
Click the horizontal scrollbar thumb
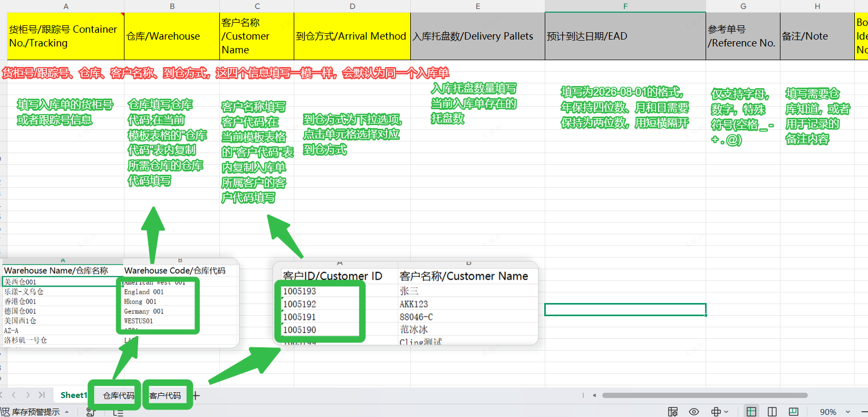tap(705, 395)
